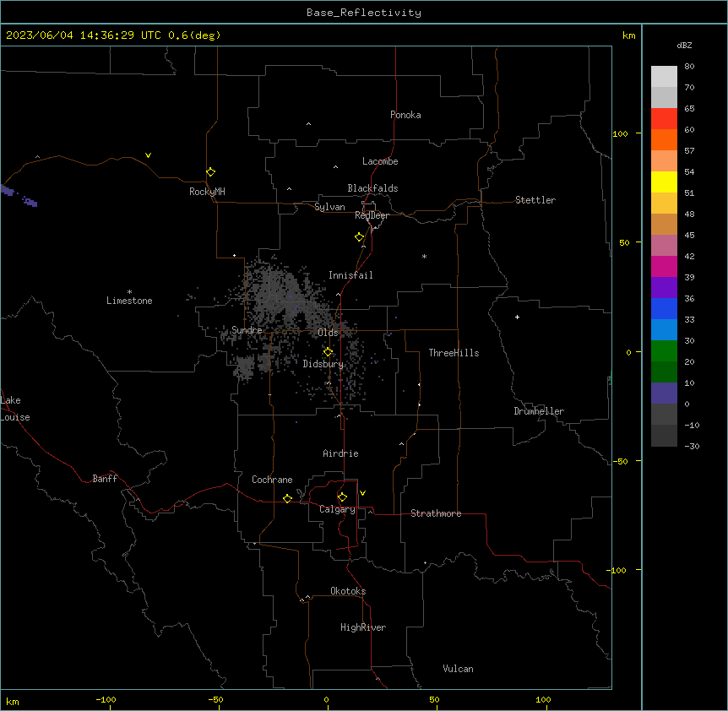Screen dimensions: 728x711
Task: Select the yellow diamond marker south of RedDeer
Action: [x=360, y=237]
